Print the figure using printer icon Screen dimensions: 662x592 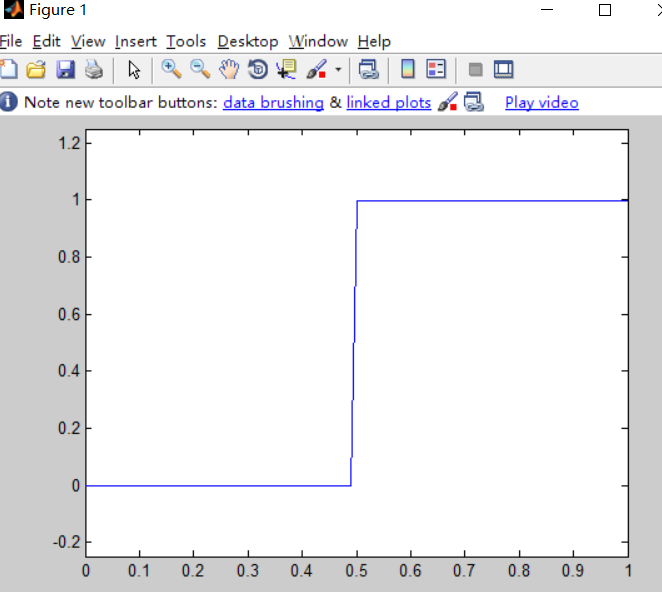pyautogui.click(x=94, y=69)
